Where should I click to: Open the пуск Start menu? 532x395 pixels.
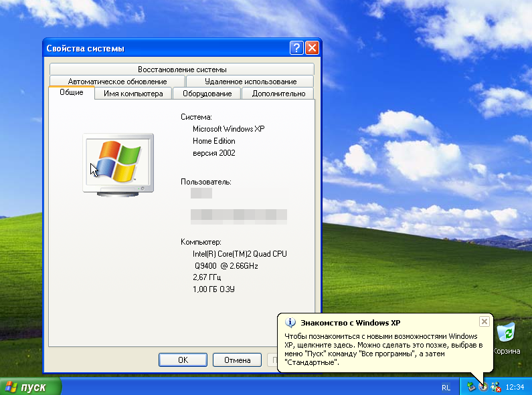point(31,386)
